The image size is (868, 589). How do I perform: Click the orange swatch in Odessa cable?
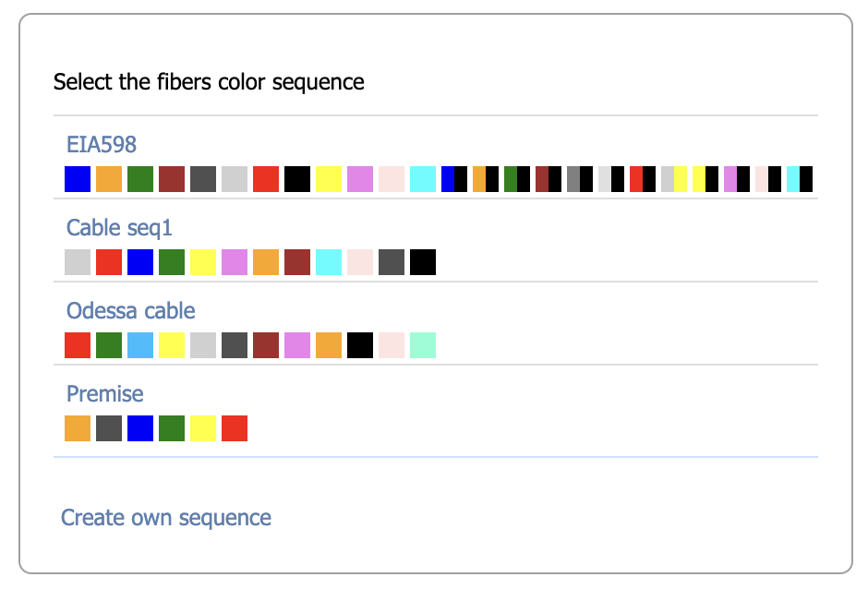tap(329, 345)
